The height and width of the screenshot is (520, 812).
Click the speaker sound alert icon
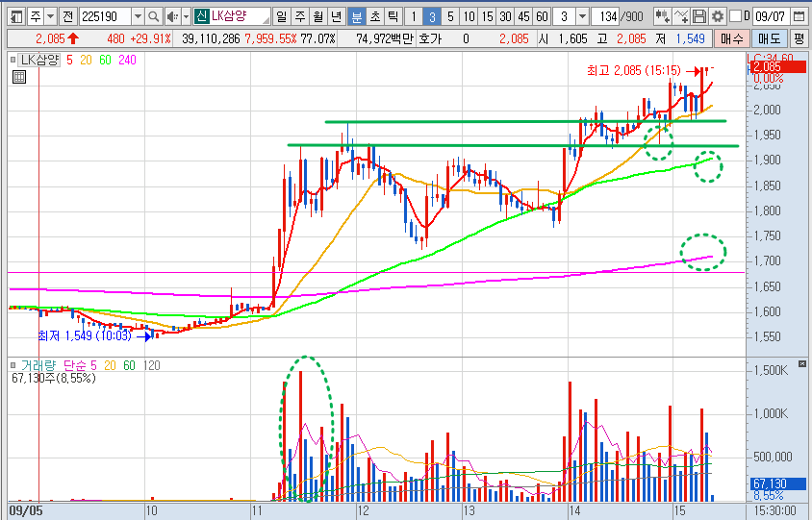pos(172,17)
